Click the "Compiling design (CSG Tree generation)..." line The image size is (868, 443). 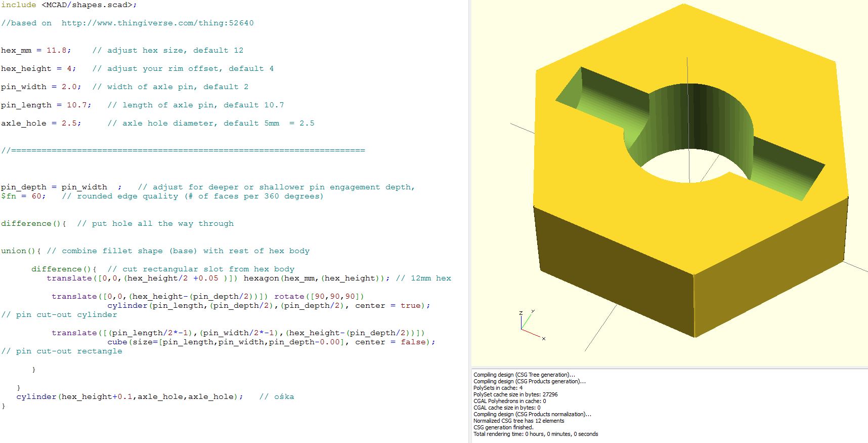click(524, 375)
